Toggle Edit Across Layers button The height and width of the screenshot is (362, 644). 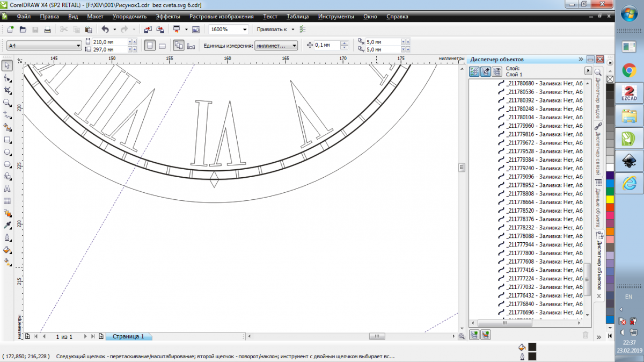(485, 71)
